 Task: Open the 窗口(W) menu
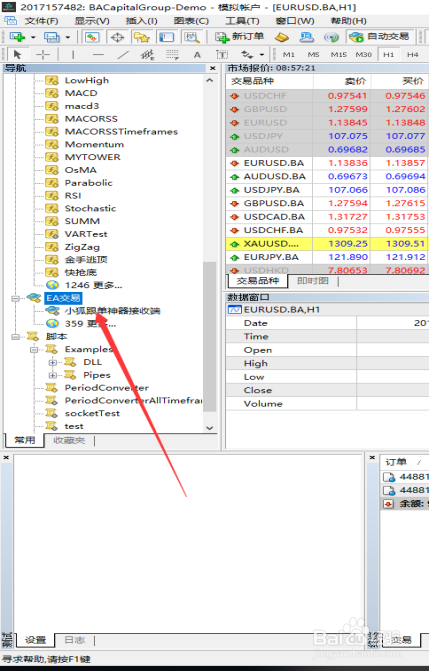tap(295, 21)
